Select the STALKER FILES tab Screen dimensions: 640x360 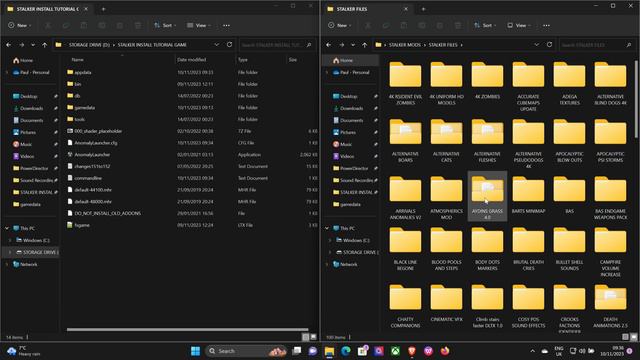point(367,9)
